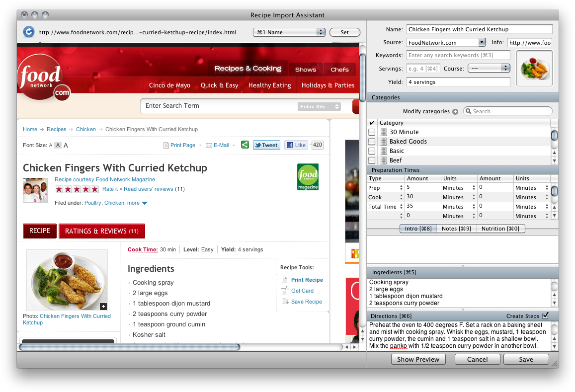Click the Save button
Screen dimensions: 575x392
click(x=526, y=359)
